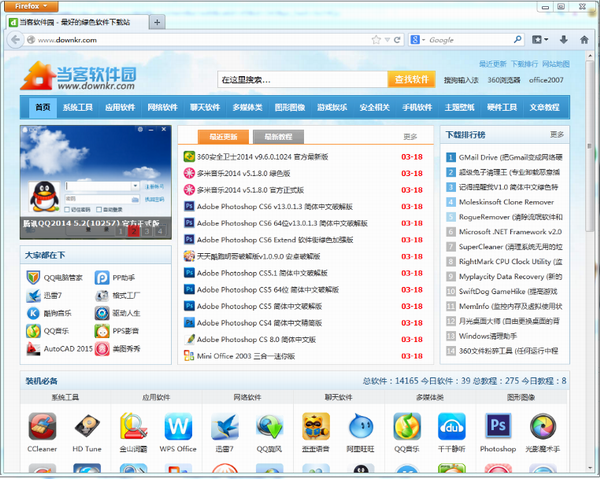Bookmark this page with the star icon
The image size is (600, 479).
pyautogui.click(x=376, y=40)
